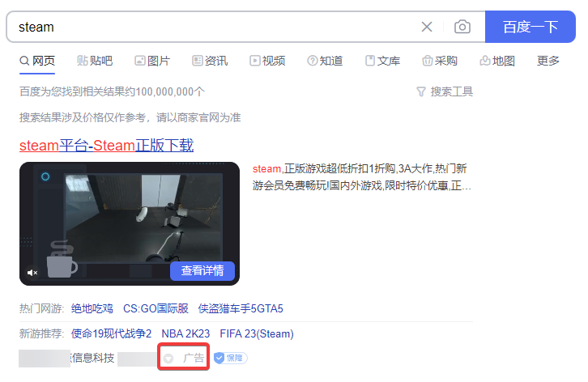Open the 图片 tab
Image resolution: width=588 pixels, height=382 pixels.
tap(152, 61)
